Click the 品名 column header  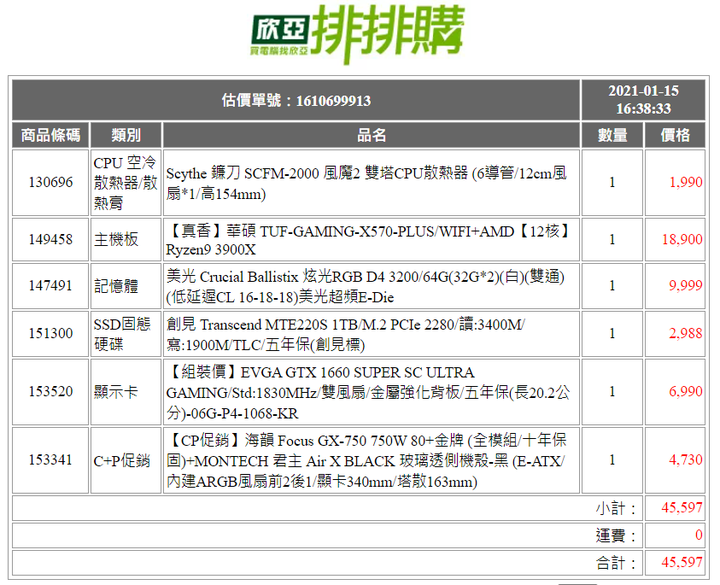coord(371,135)
